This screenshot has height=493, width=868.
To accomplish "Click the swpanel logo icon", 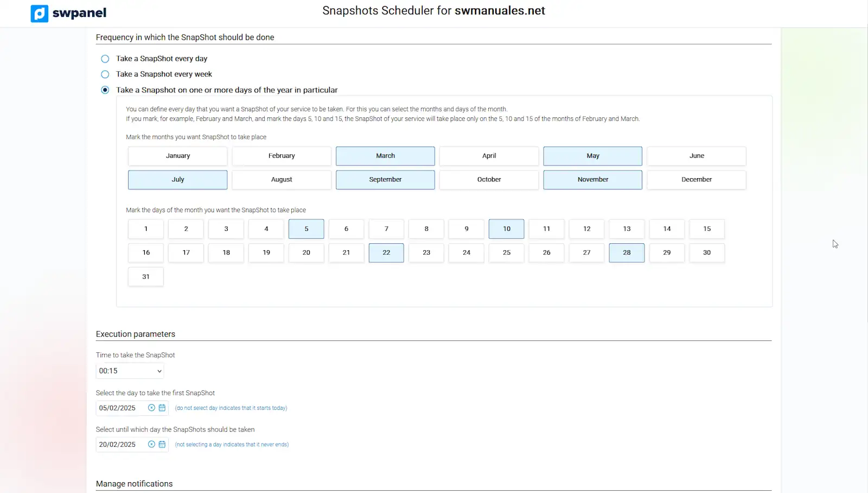I will 40,13.
